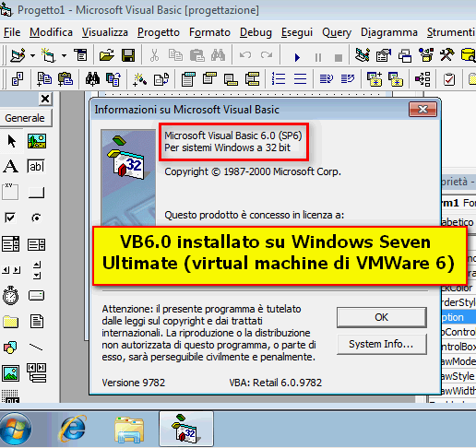This screenshot has width=476, height=448.
Task: Click the Find binoculars icon in second toolbar
Action: coord(92,79)
